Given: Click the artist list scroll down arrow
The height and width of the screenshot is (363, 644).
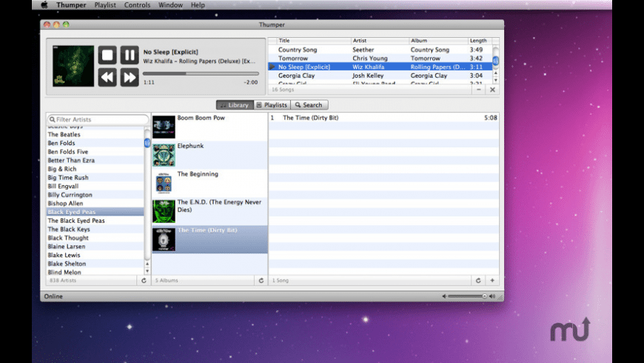Looking at the screenshot, I should (x=147, y=271).
